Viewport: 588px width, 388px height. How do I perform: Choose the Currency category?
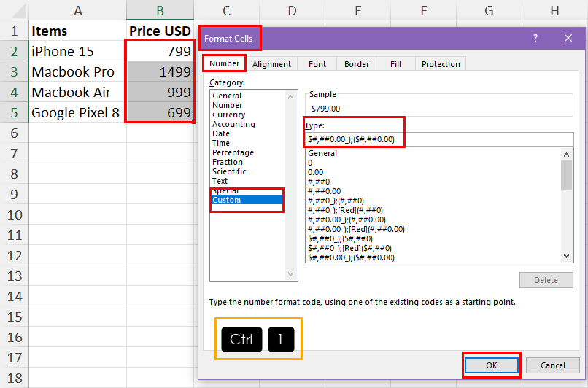[229, 115]
